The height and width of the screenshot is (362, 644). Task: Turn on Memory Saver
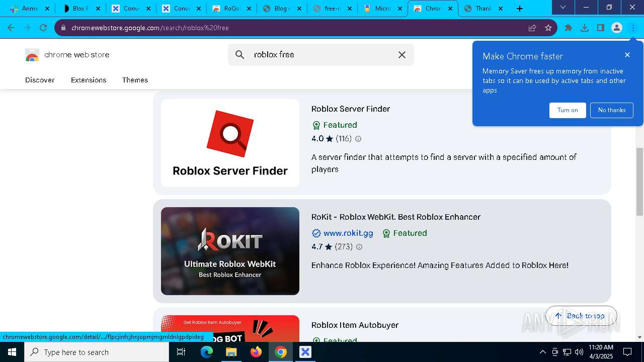[x=568, y=110]
